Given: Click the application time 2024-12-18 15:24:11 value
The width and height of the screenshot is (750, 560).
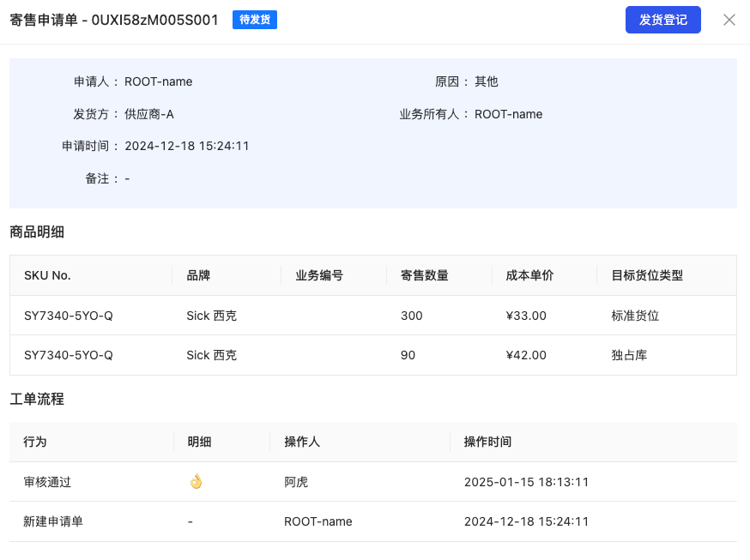Looking at the screenshot, I should [x=187, y=146].
